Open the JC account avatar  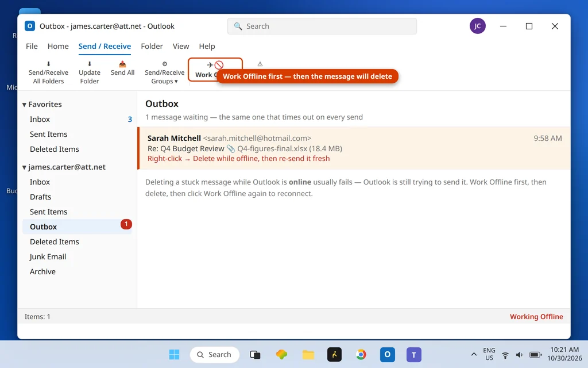pos(477,26)
